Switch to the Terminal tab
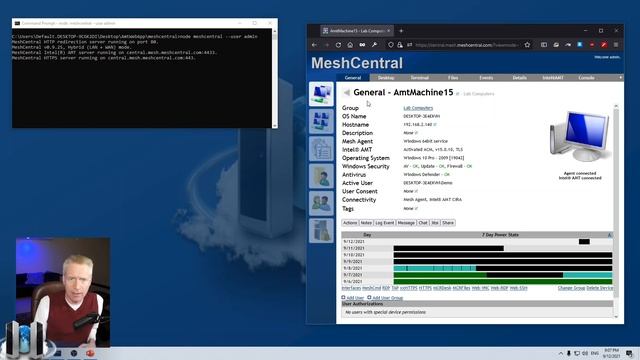This screenshot has width=640, height=360. (x=420, y=78)
